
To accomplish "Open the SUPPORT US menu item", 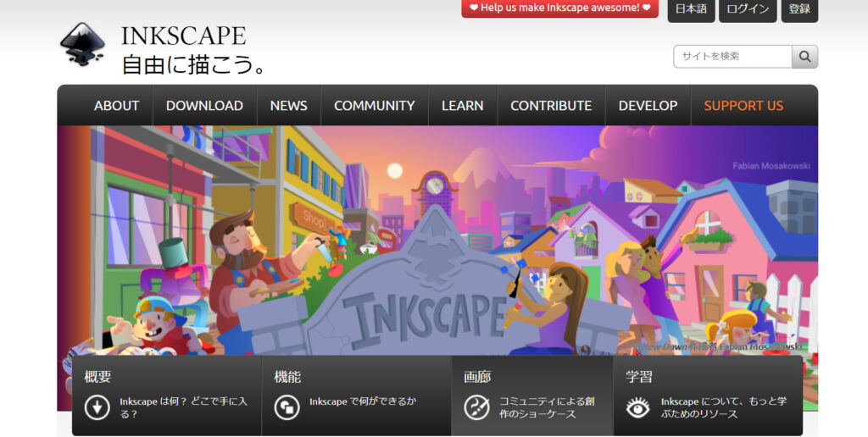I will (x=743, y=106).
